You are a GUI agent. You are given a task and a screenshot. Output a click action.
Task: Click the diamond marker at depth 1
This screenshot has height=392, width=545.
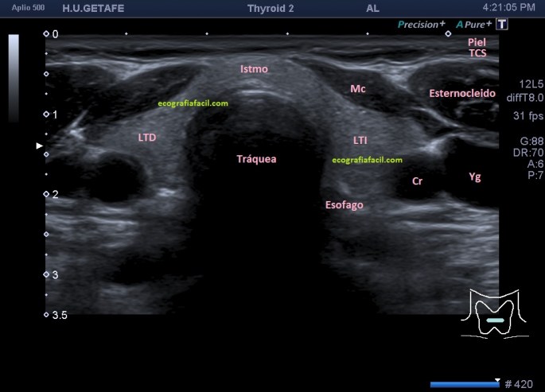coord(46,114)
